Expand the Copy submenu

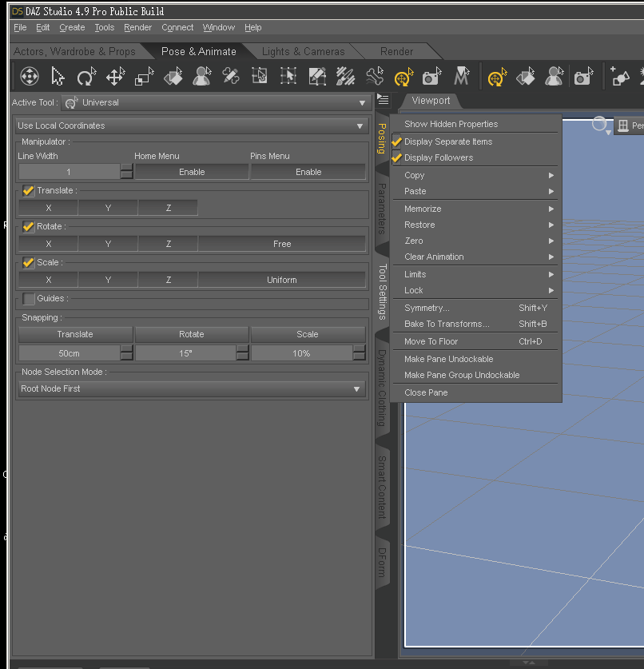pyautogui.click(x=475, y=175)
